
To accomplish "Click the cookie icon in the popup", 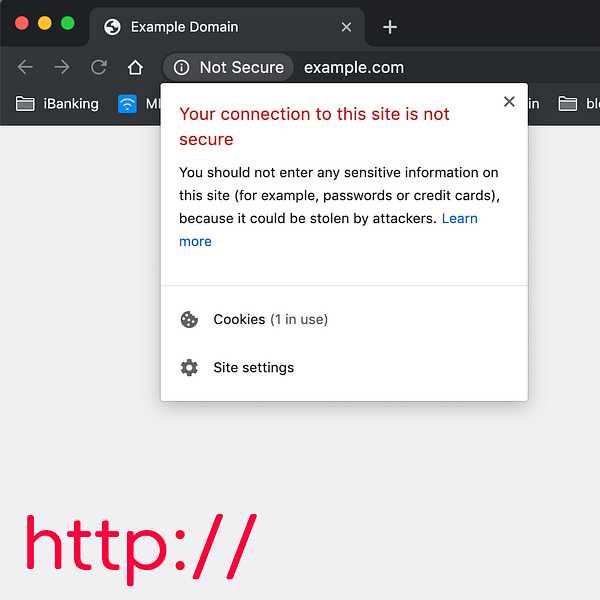I will pos(189,320).
